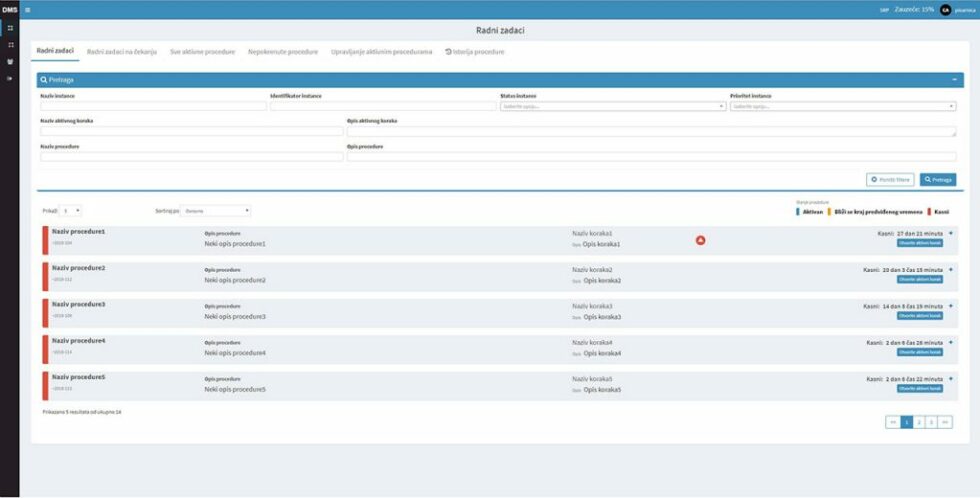Focus the Opis procedure search input
980x498 pixels.
click(652, 157)
